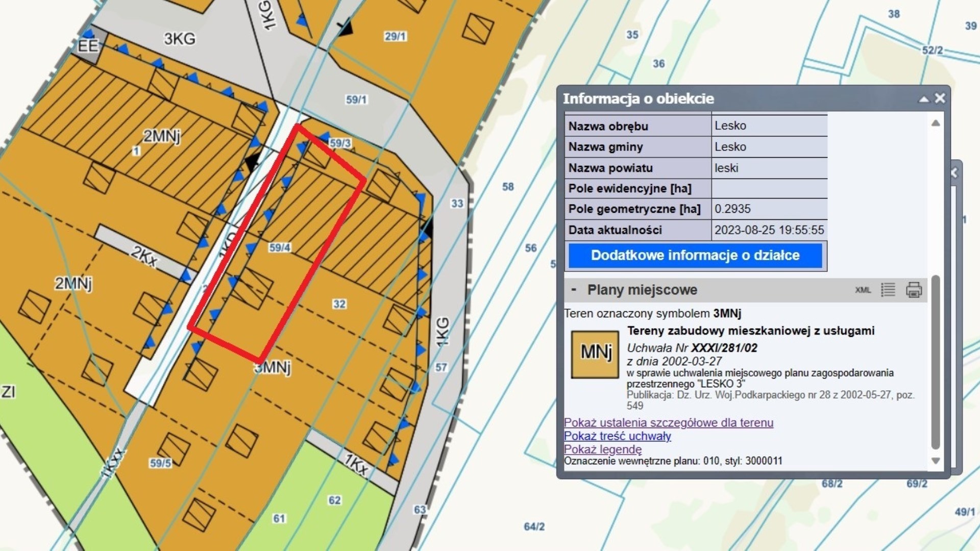Click parcel label 61 on map

click(279, 518)
